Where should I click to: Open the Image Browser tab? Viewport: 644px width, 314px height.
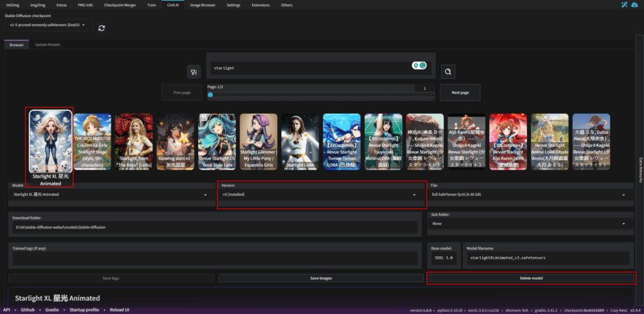click(202, 5)
